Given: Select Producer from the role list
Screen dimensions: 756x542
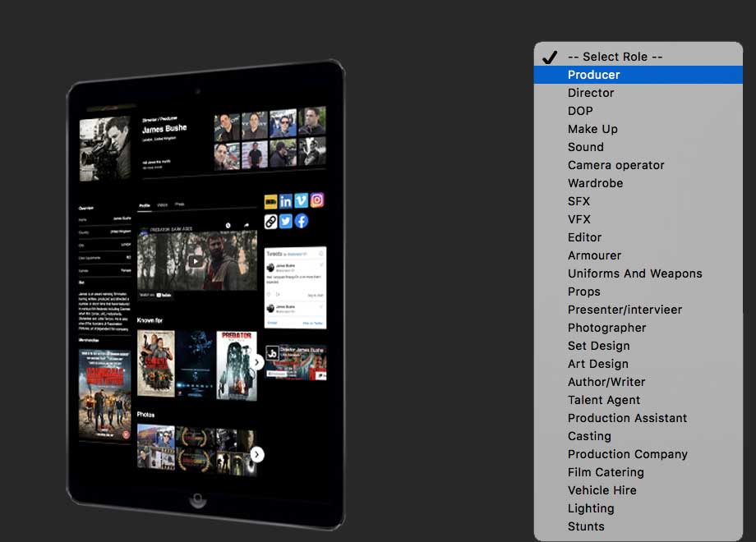Looking at the screenshot, I should [x=593, y=75].
